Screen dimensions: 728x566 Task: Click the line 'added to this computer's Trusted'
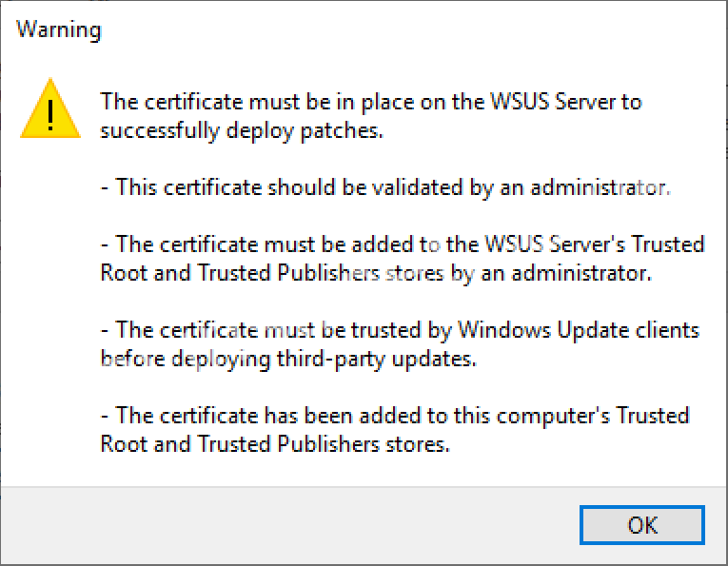(395, 416)
